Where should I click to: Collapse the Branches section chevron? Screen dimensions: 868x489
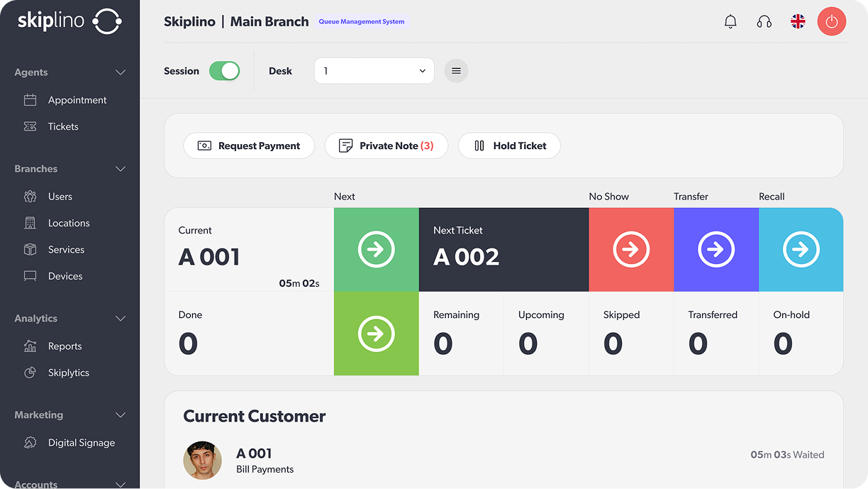[121, 169]
